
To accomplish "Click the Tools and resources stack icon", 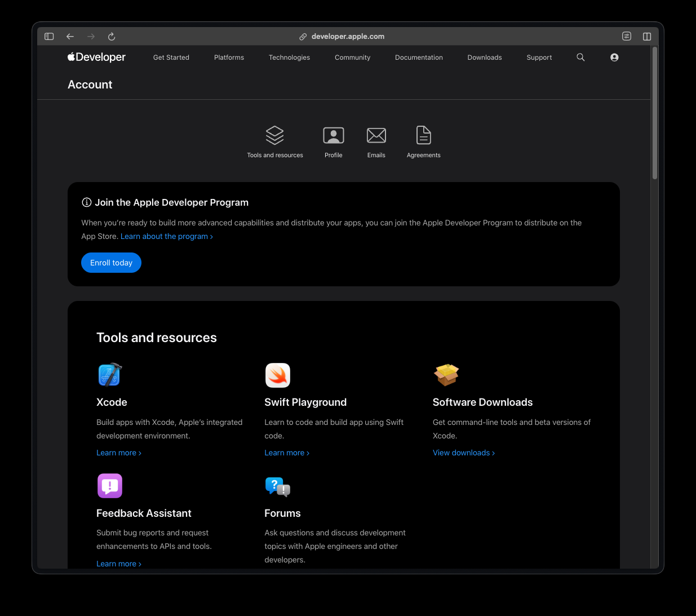I will [x=275, y=135].
